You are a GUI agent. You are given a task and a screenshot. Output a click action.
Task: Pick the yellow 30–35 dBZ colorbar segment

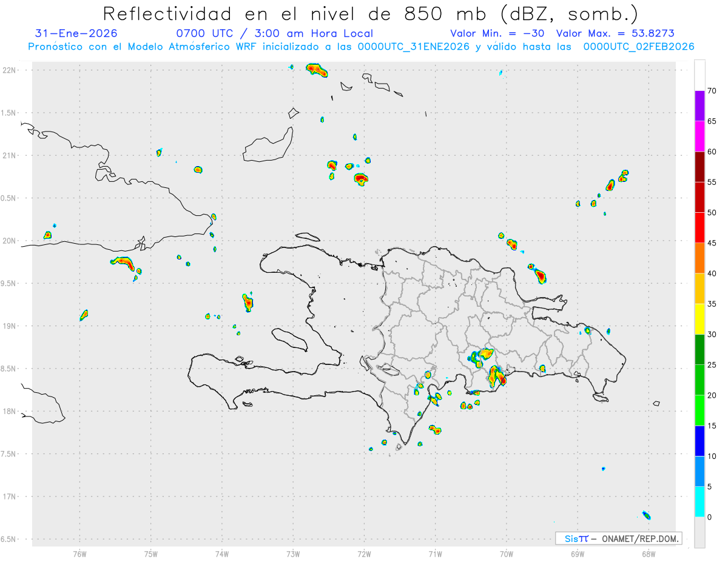699,319
